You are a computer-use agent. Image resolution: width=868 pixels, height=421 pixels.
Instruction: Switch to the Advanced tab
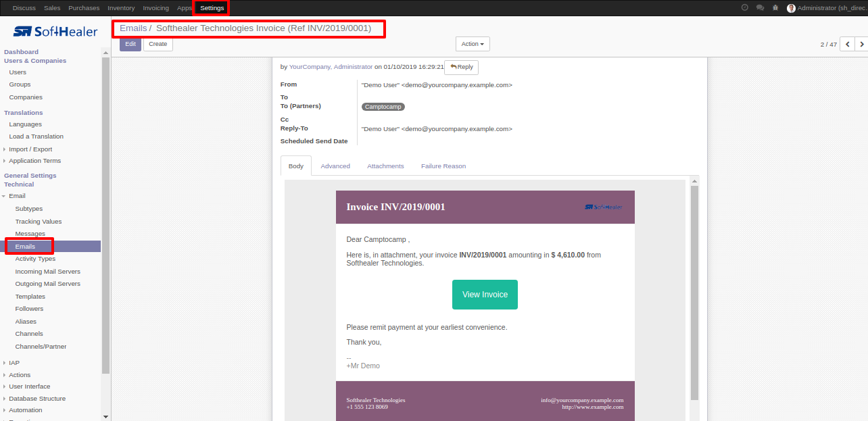coord(335,166)
